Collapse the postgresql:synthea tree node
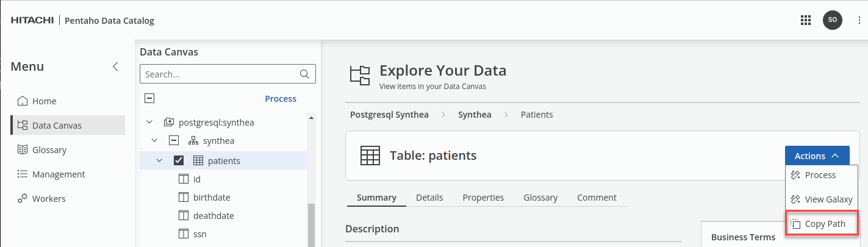Image resolution: width=868 pixels, height=247 pixels. click(x=149, y=123)
